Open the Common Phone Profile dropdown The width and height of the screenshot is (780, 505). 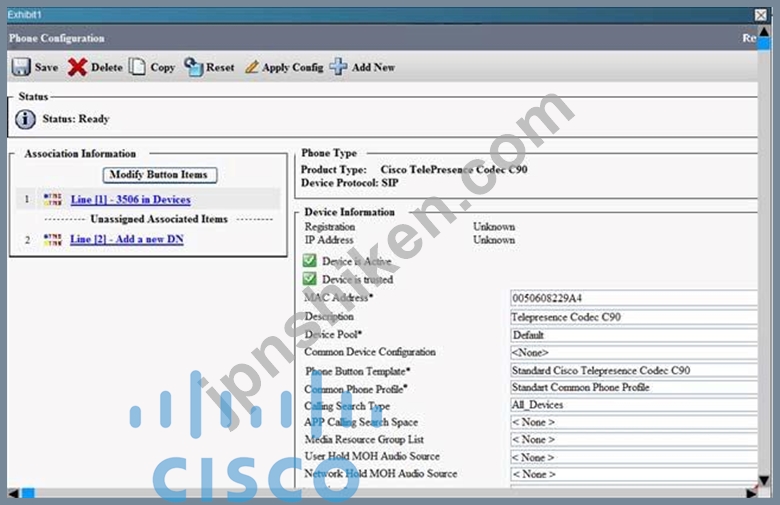[634, 388]
